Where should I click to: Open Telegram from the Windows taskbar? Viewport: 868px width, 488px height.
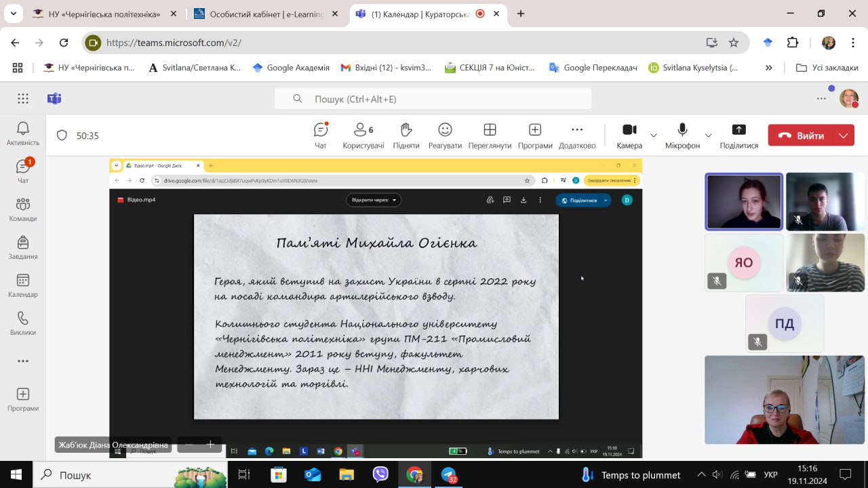pos(449,474)
